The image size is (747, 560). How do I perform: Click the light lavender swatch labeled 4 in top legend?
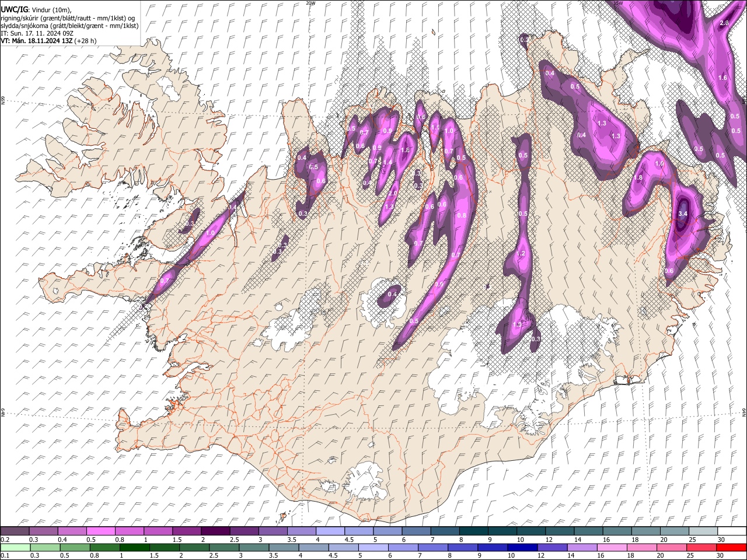(x=330, y=531)
